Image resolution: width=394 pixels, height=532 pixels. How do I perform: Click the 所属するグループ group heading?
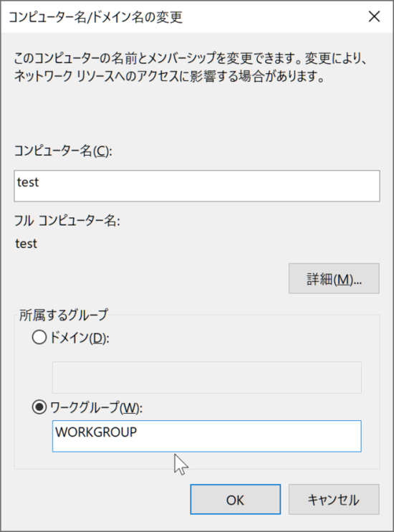click(64, 315)
